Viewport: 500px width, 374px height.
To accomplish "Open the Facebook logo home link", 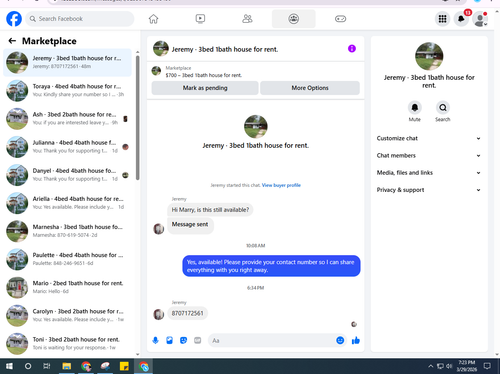I will pos(14,19).
